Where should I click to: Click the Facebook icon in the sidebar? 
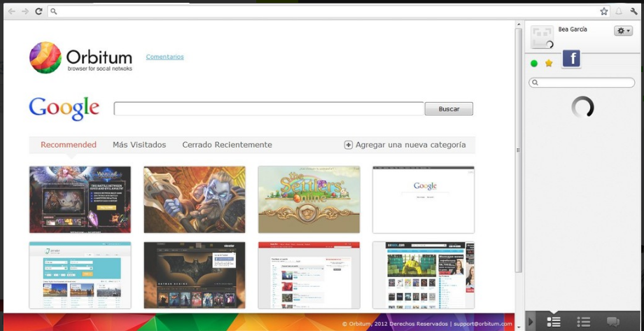pyautogui.click(x=571, y=59)
